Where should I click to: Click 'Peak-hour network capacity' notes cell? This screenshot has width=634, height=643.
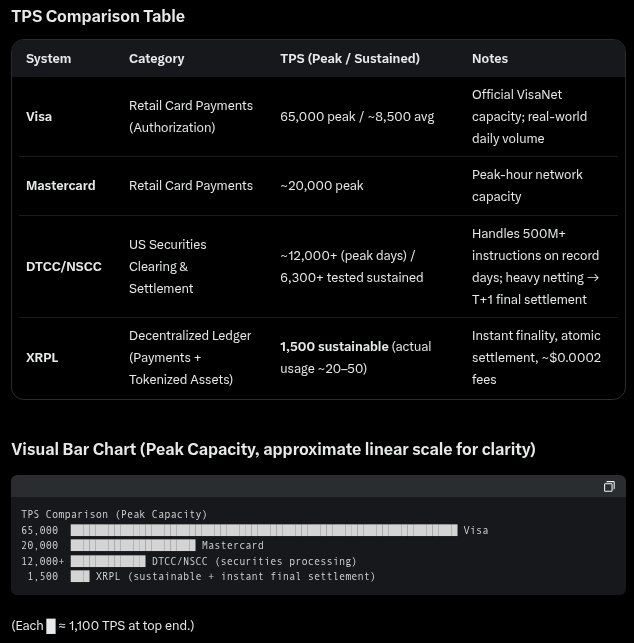pos(527,185)
